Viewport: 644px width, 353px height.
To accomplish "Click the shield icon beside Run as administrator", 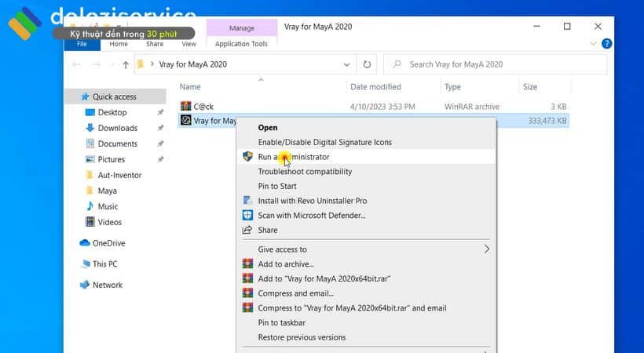I will coord(248,157).
